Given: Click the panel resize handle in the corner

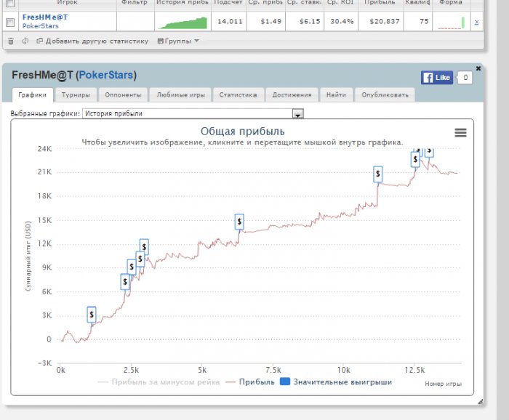Looking at the screenshot, I should pos(480,402).
